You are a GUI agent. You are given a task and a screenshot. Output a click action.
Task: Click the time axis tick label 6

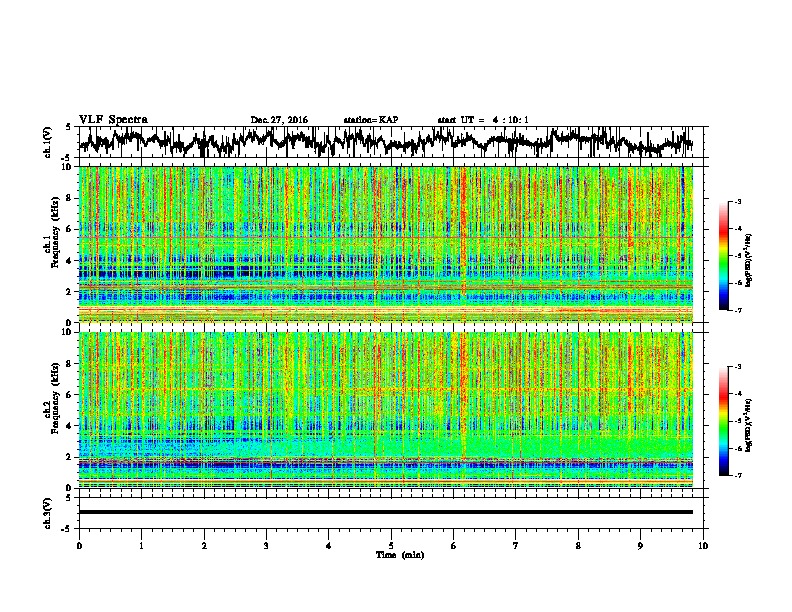(454, 546)
